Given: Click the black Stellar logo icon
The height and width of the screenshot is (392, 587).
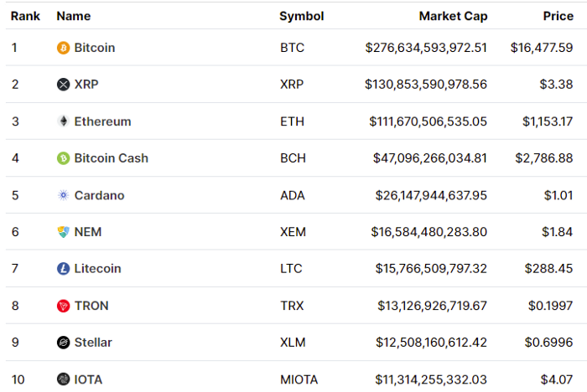Looking at the screenshot, I should coord(63,343).
